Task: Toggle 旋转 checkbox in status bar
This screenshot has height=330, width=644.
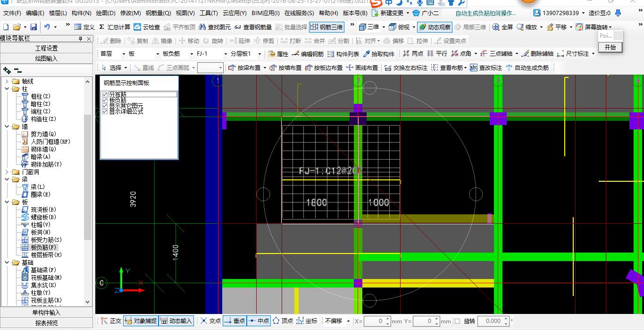Action: click(x=457, y=321)
